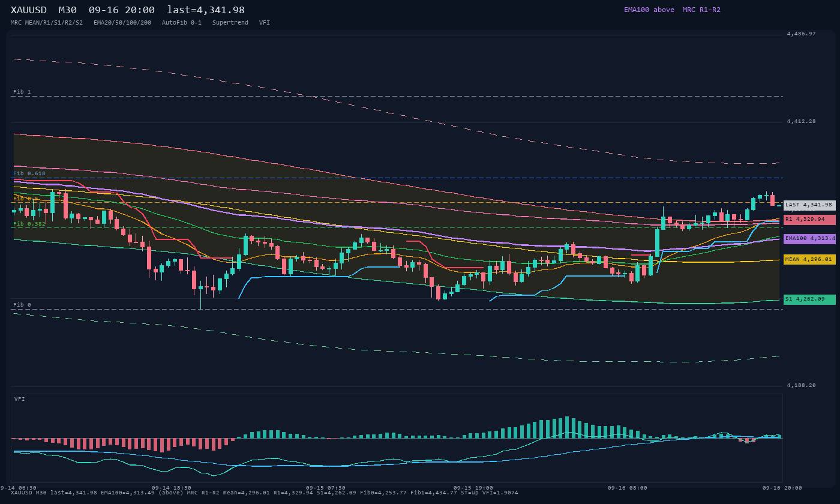Click Fib1=4,434.77 in bottom status line
This screenshot has height=504, width=840.
[434, 493]
